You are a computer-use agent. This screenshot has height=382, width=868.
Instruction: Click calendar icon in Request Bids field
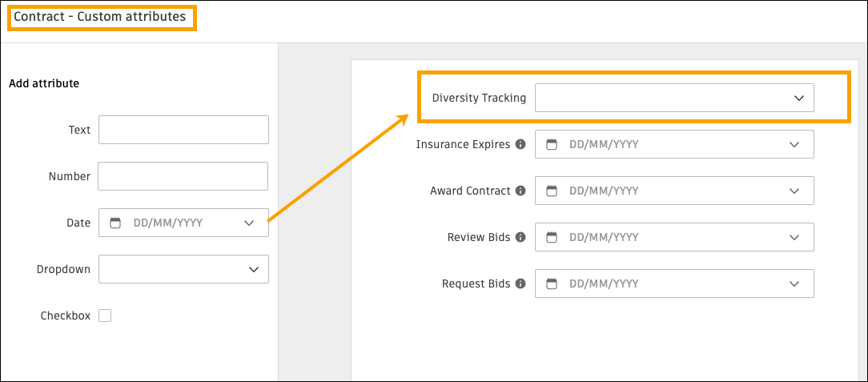[552, 284]
